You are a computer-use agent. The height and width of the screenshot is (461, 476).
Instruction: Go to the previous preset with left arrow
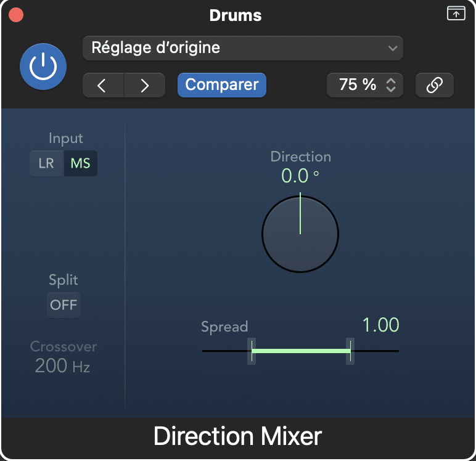pos(103,85)
